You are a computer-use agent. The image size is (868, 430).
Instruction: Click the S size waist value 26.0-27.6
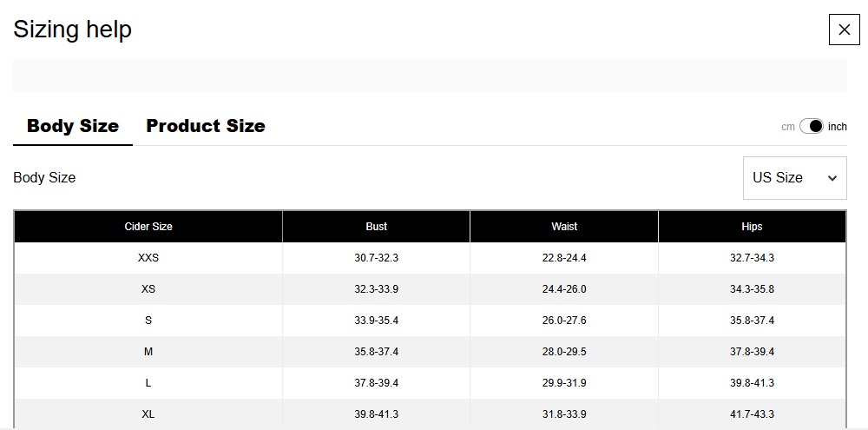[564, 321]
